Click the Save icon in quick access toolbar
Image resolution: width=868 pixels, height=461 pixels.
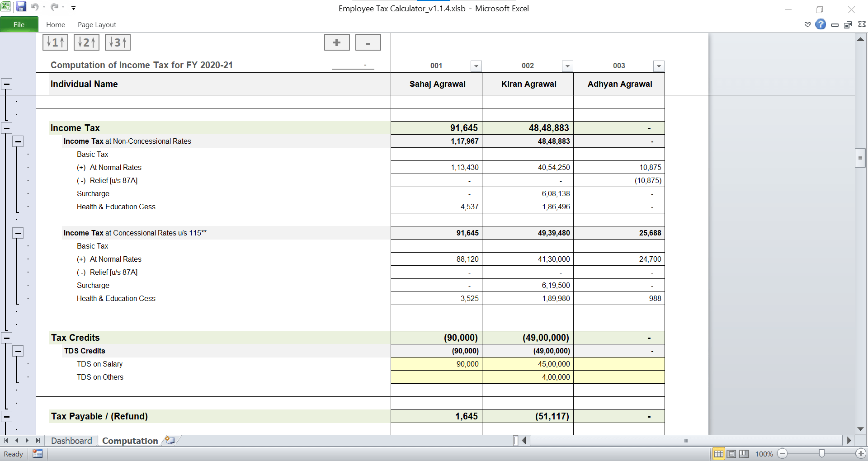21,7
